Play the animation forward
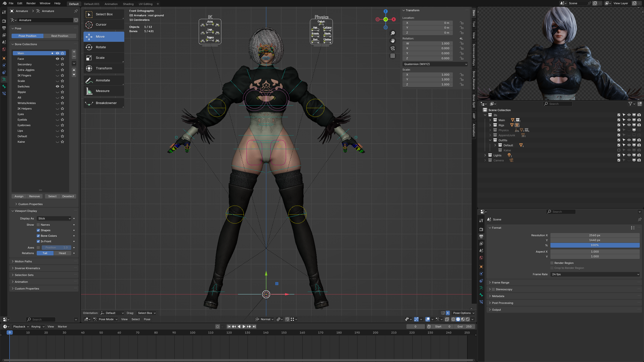The image size is (644, 362). coord(244,327)
